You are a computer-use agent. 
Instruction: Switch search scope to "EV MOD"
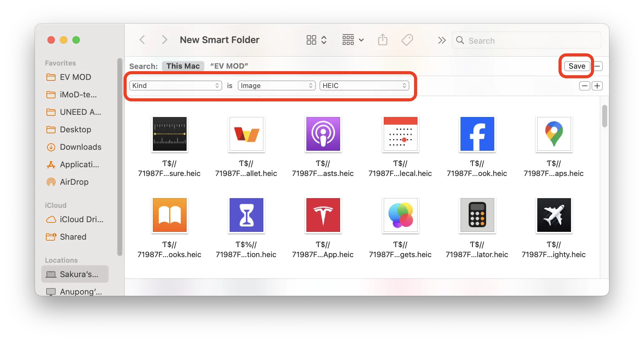229,66
